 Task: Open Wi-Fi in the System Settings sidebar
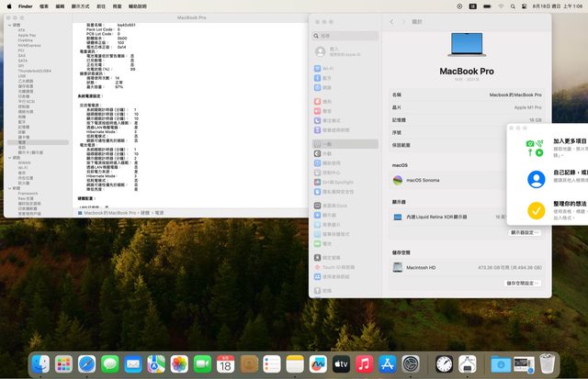[328, 68]
